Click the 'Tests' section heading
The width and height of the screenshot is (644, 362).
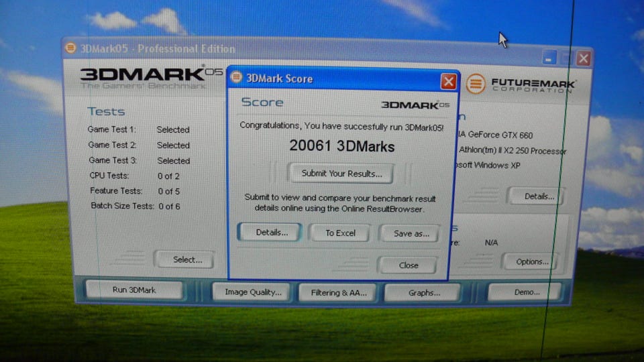click(x=106, y=112)
